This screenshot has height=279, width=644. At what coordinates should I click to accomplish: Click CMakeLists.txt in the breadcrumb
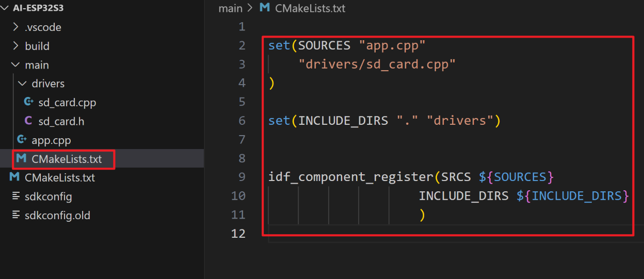point(310,8)
